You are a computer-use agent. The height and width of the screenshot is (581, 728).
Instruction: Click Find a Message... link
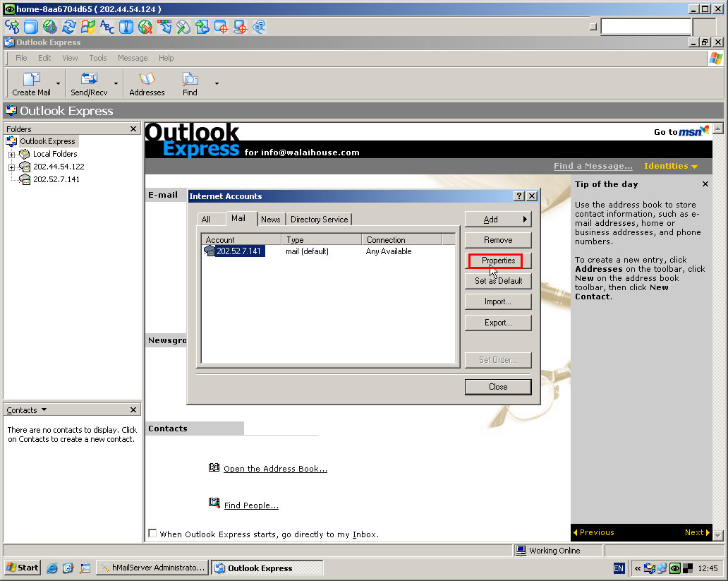coord(593,166)
